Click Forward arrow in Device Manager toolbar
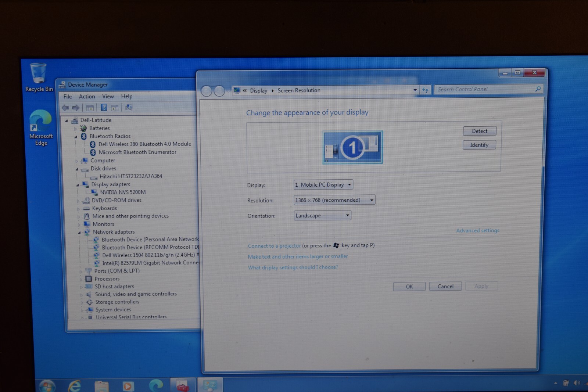 [76, 108]
